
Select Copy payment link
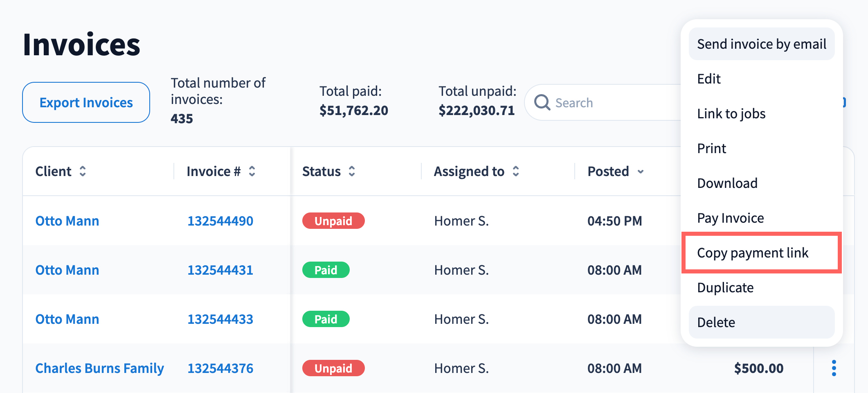[752, 253]
